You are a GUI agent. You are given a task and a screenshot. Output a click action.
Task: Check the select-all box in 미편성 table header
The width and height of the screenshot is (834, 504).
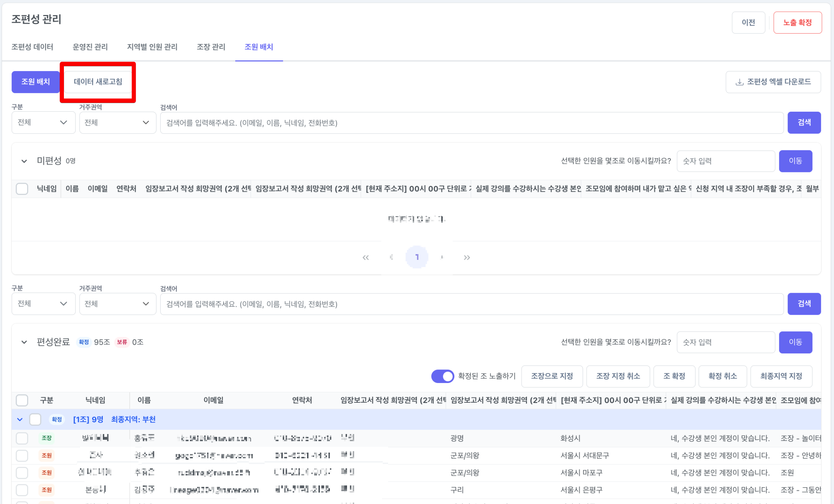coord(22,188)
